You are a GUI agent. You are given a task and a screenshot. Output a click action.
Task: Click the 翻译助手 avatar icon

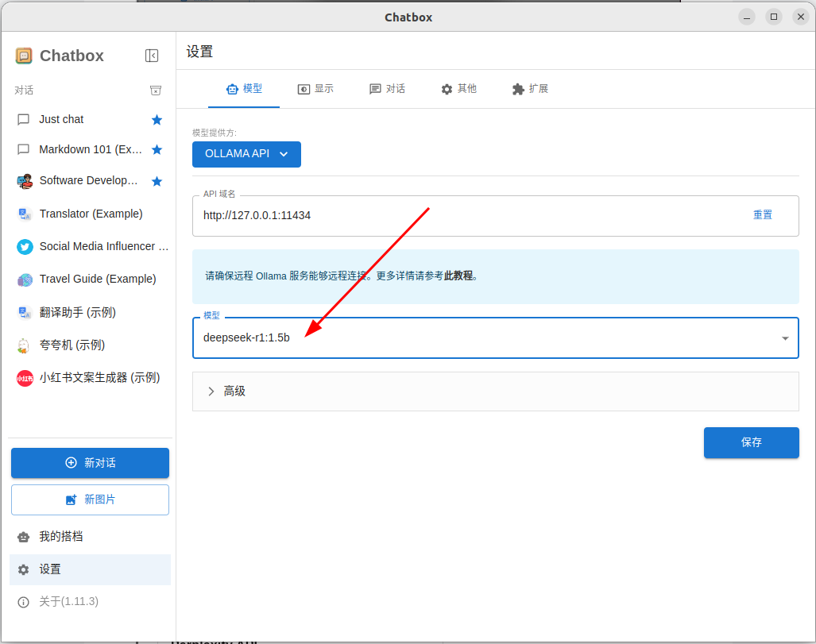(25, 313)
